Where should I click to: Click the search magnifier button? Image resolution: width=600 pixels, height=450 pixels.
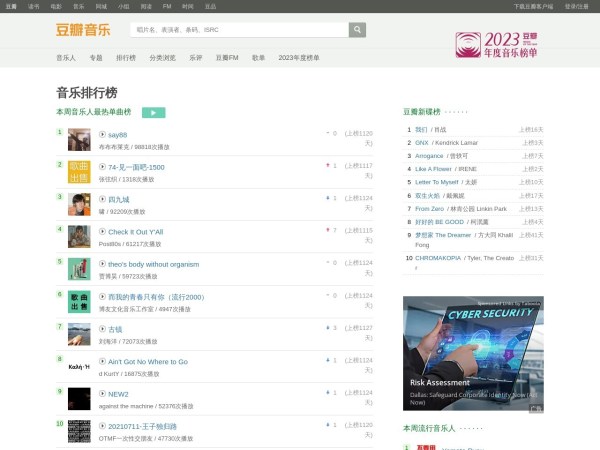[357, 30]
